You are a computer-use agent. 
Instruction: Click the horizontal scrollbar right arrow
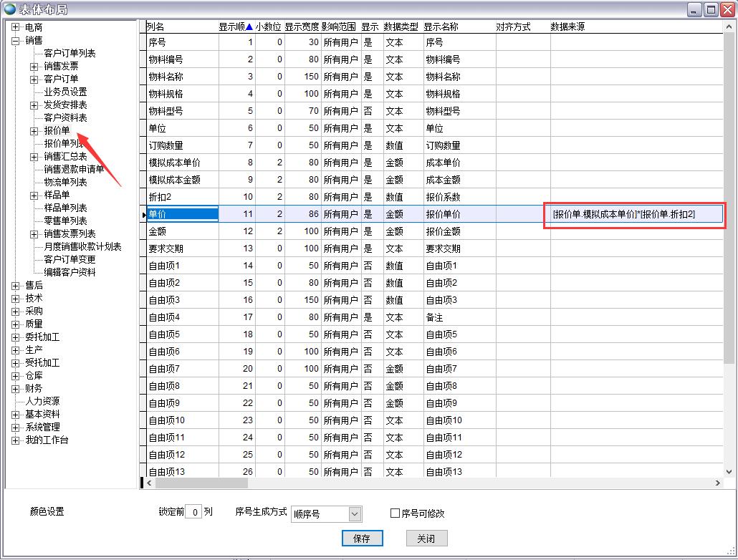click(x=718, y=483)
